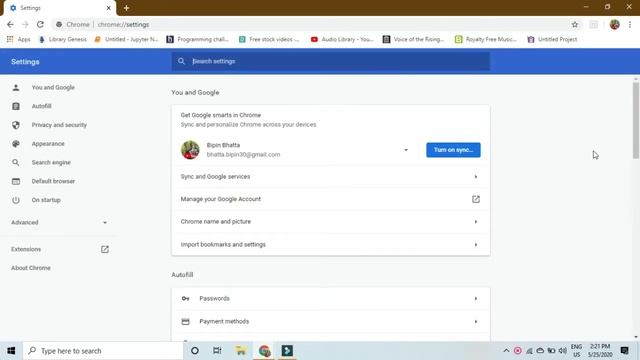Viewport: 640px width, 360px height.
Task: Select Privacy and security in sidebar
Action: click(59, 125)
